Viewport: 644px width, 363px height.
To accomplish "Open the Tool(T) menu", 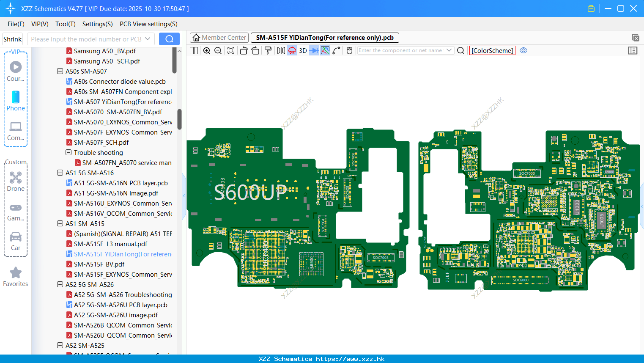I will (x=66, y=24).
